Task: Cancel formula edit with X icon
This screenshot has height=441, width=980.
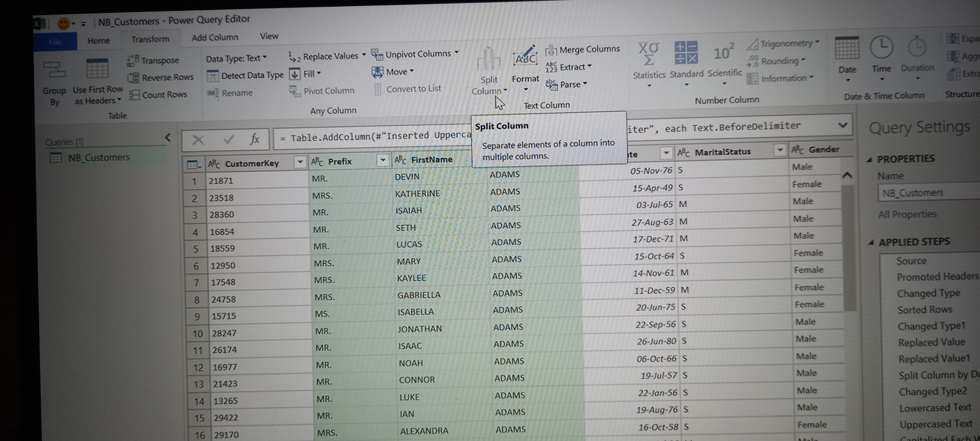Action: pos(198,140)
